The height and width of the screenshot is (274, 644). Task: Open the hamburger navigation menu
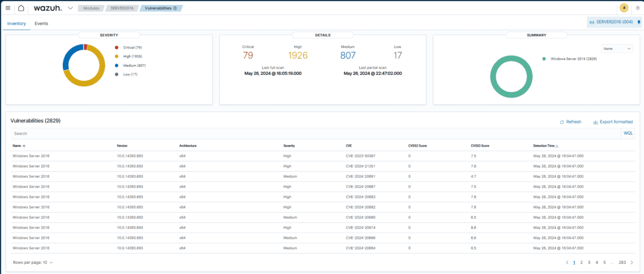tap(8, 8)
